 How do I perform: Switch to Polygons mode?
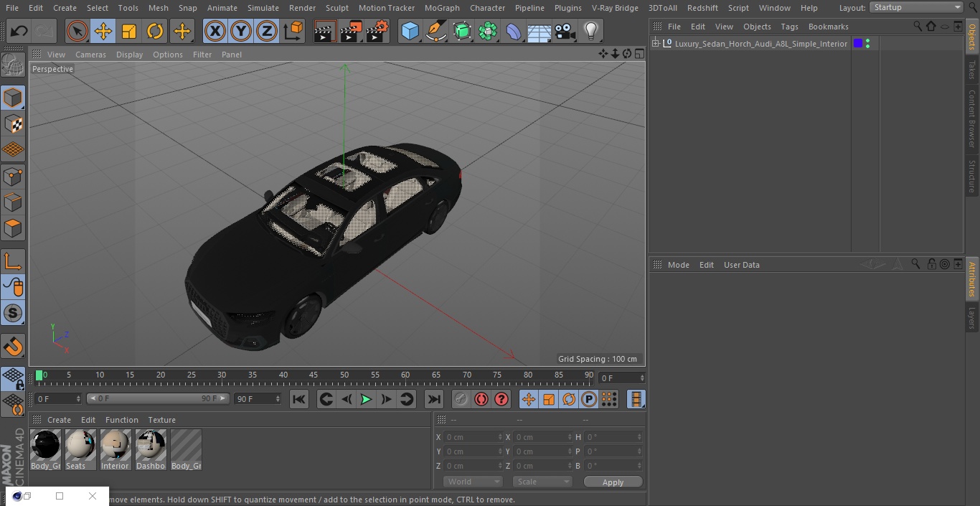coord(13,228)
